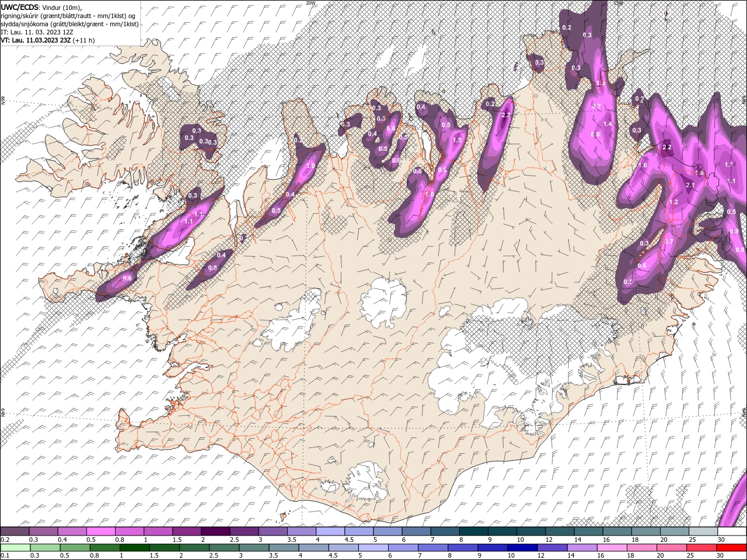This screenshot has height=560, width=747.
Task: Click the '1.4' snowfall value in the northeast band
Action: (x=608, y=124)
